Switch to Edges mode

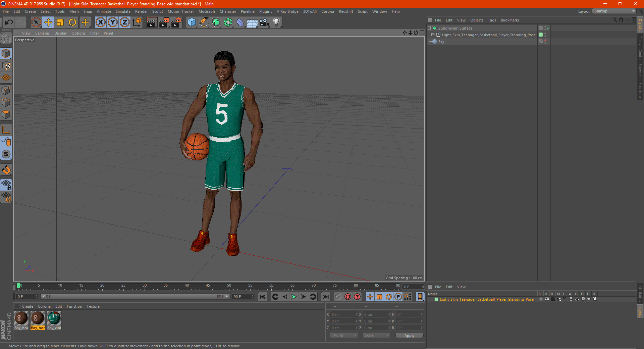coord(6,102)
